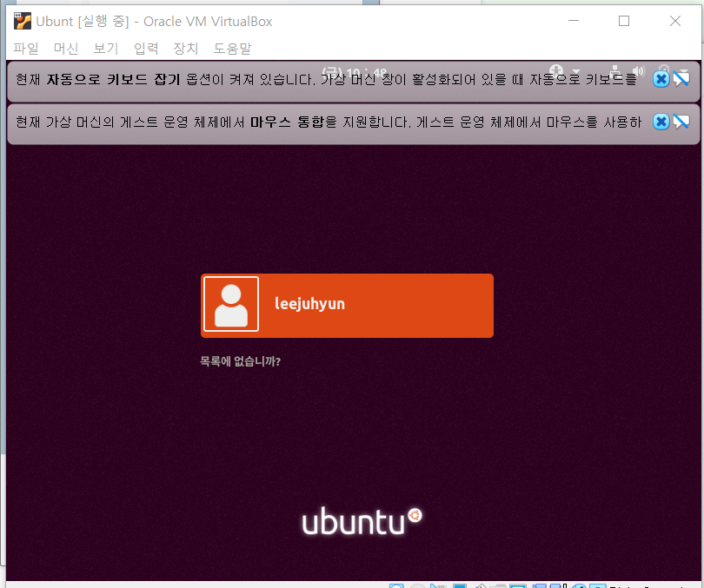Close the Oracle VM VirtualBox window
Image resolution: width=704 pixels, height=588 pixels.
pos(674,21)
